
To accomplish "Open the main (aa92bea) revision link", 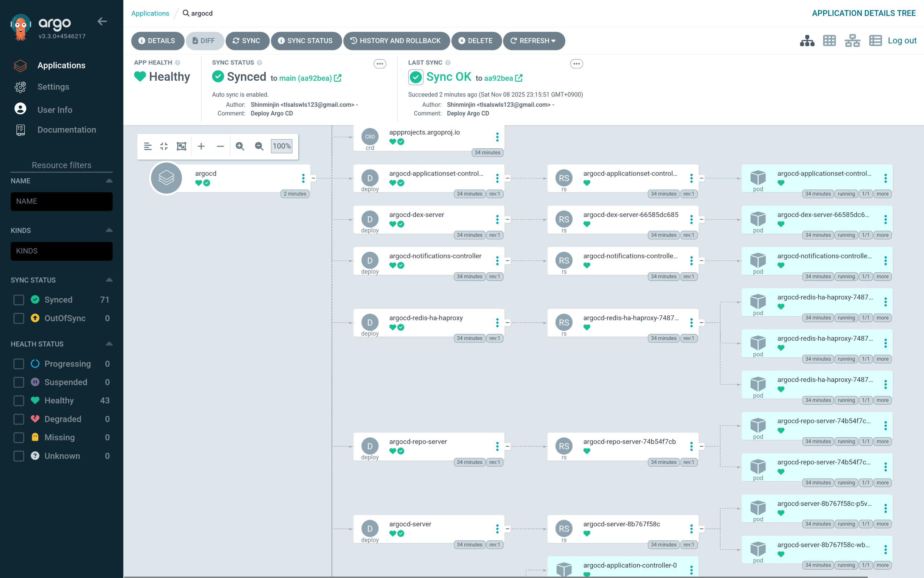I will tap(305, 78).
